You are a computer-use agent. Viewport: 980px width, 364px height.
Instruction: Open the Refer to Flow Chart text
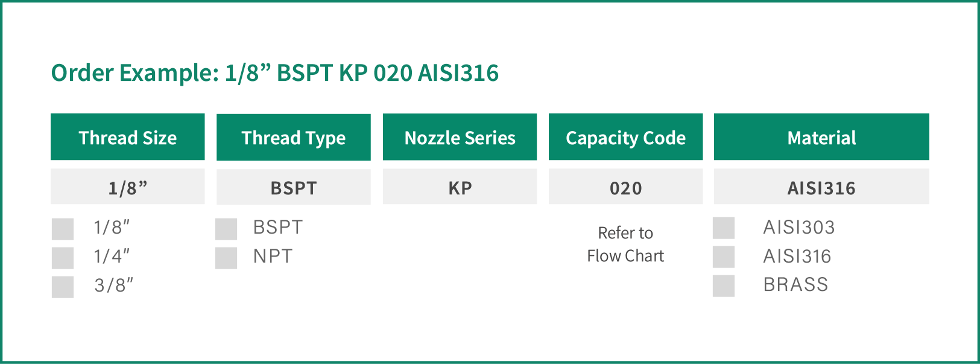click(625, 244)
